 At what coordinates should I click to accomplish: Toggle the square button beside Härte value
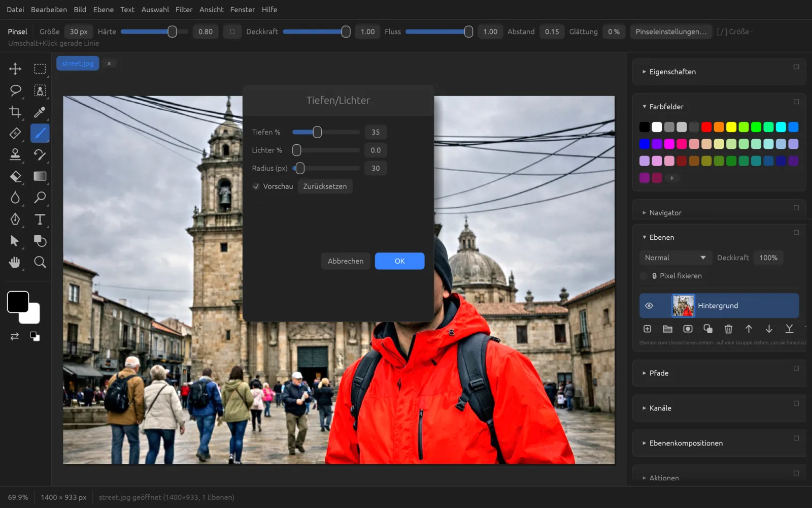(x=232, y=31)
